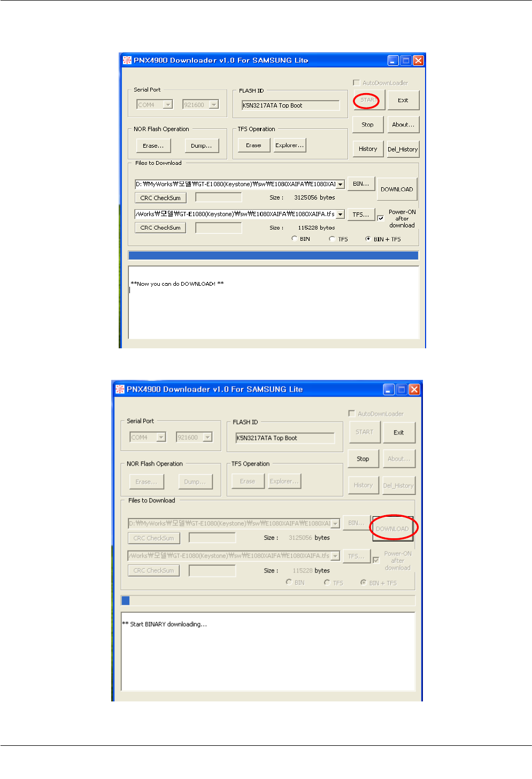Toggle AutoDownLoader checkbox in upper window
Screen dimensions: 532x779
tap(357, 82)
